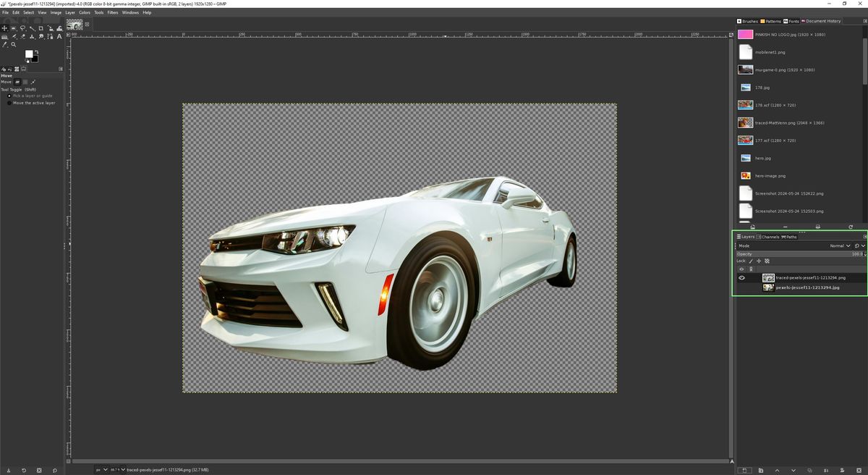Toggle lock alpha channel in Layers panel
The height and width of the screenshot is (475, 868).
pos(767,261)
